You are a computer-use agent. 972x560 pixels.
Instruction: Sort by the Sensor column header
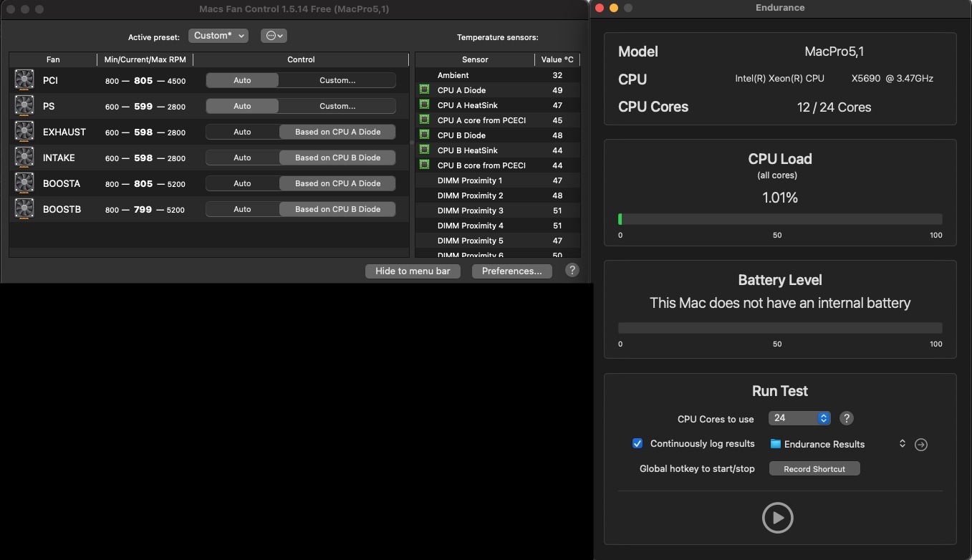point(475,59)
